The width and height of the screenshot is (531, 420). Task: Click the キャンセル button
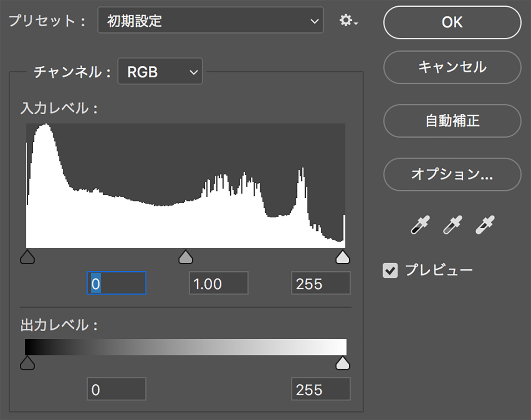tap(452, 67)
